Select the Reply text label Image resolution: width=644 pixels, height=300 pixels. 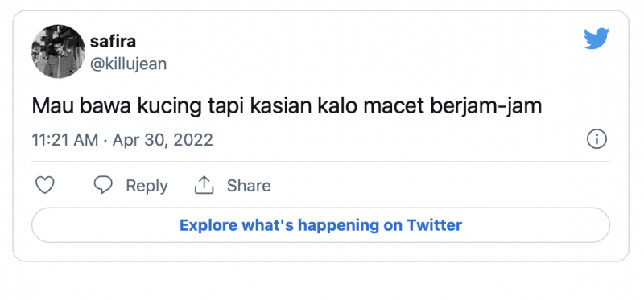[147, 186]
